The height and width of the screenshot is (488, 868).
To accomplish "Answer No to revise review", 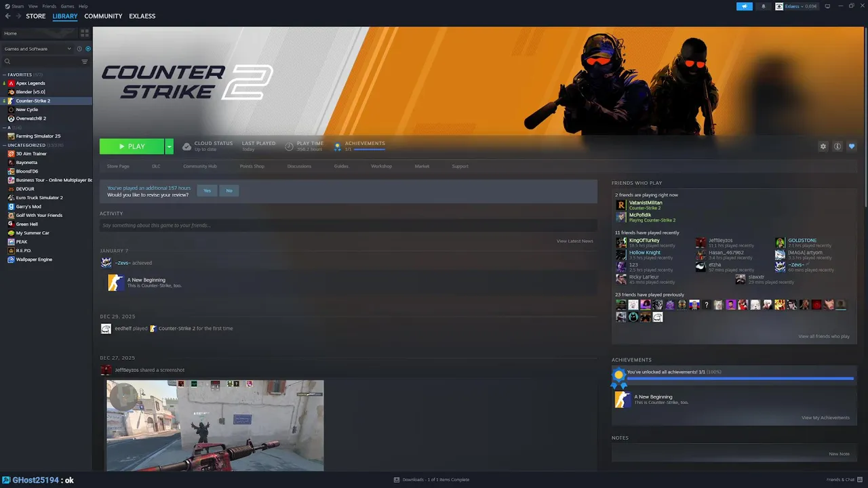I will tap(229, 190).
